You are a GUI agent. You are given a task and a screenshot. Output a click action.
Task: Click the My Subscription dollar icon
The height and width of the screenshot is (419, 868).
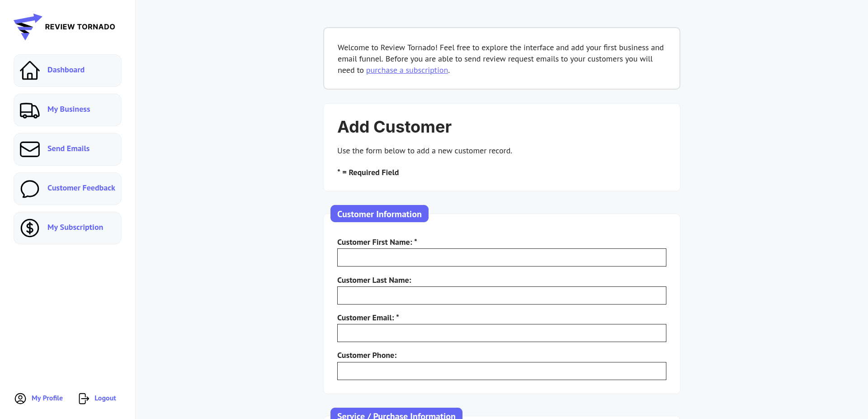[x=30, y=228]
